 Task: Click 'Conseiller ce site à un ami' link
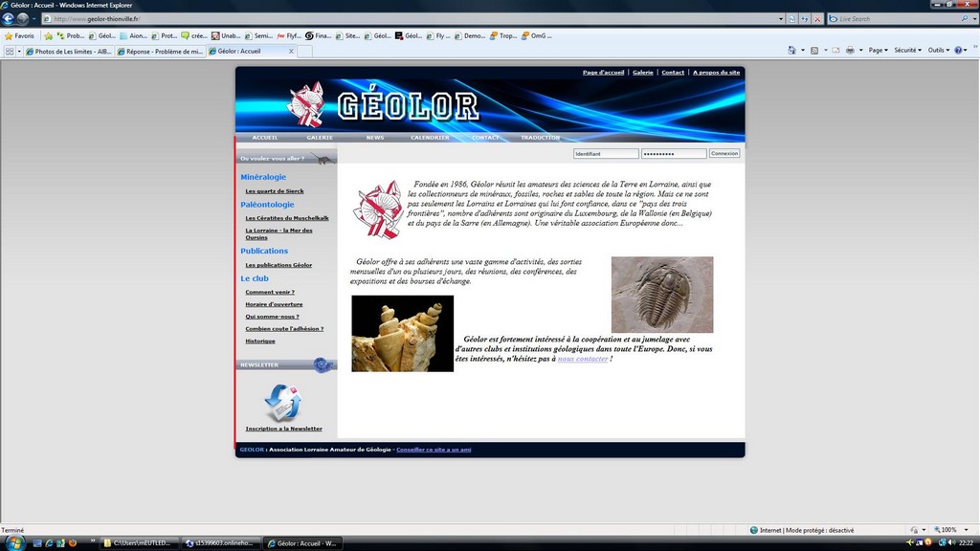434,450
